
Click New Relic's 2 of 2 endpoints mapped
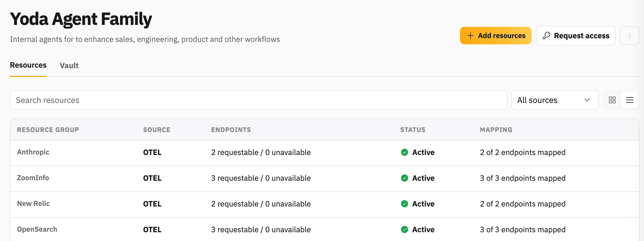pos(523,204)
